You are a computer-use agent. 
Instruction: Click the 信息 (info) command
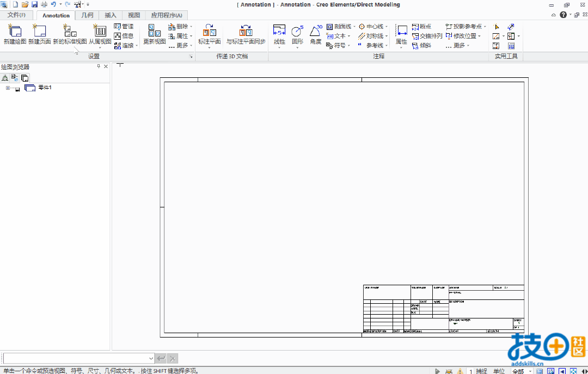(x=124, y=36)
